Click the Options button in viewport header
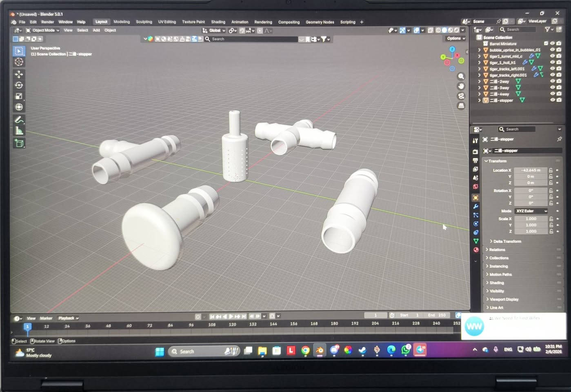Viewport: 571px width, 392px height. point(455,38)
